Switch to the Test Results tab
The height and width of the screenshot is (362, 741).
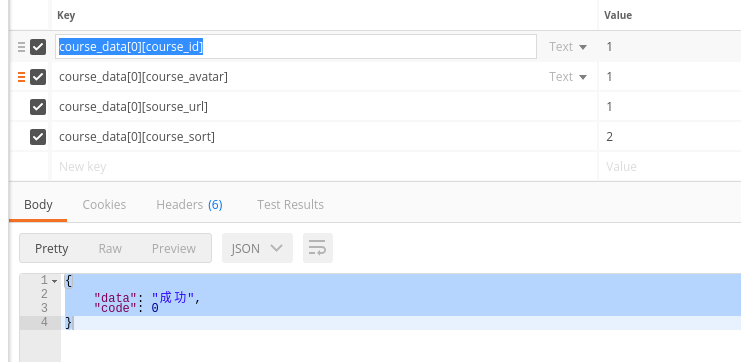pos(290,205)
